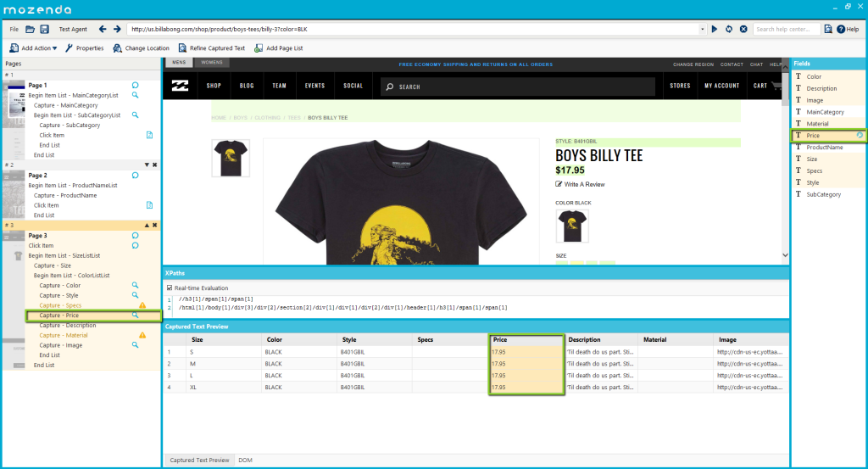Click magnifier icon beside Capture - Color
The height and width of the screenshot is (469, 868).
point(135,285)
